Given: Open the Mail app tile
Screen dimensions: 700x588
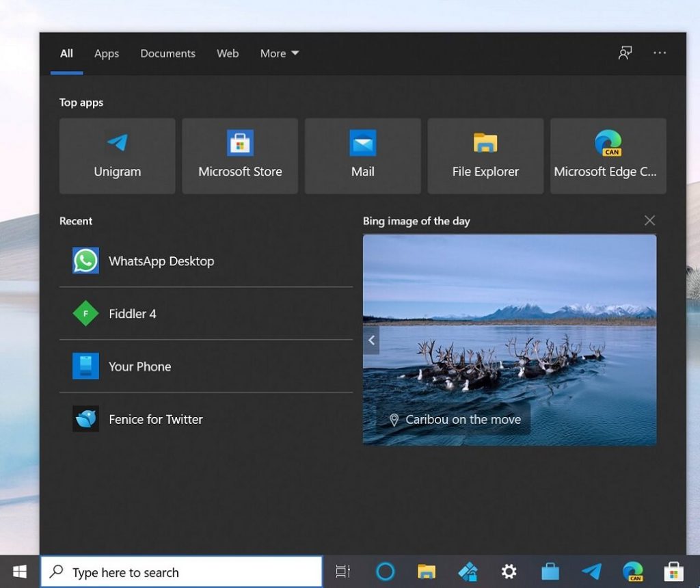Looking at the screenshot, I should pos(362,155).
